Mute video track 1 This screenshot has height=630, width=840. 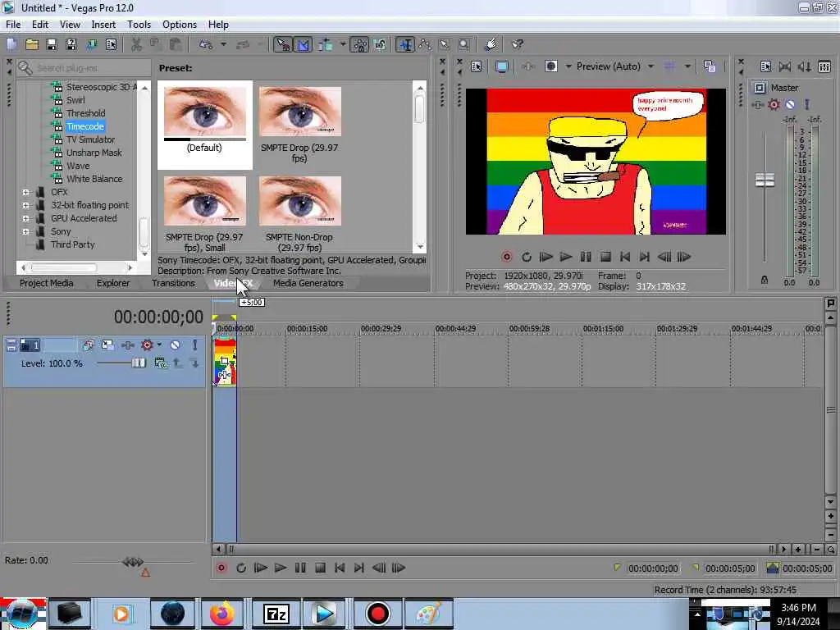(x=176, y=345)
